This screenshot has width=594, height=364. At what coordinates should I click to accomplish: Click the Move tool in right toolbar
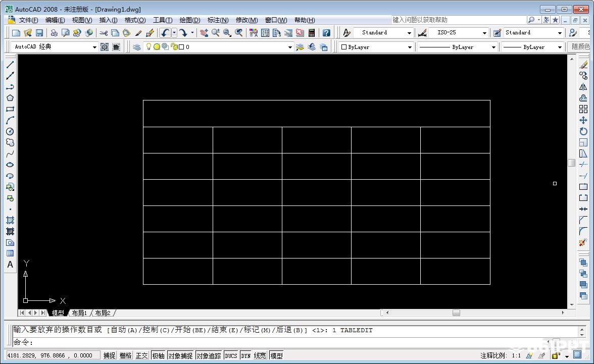click(x=583, y=120)
